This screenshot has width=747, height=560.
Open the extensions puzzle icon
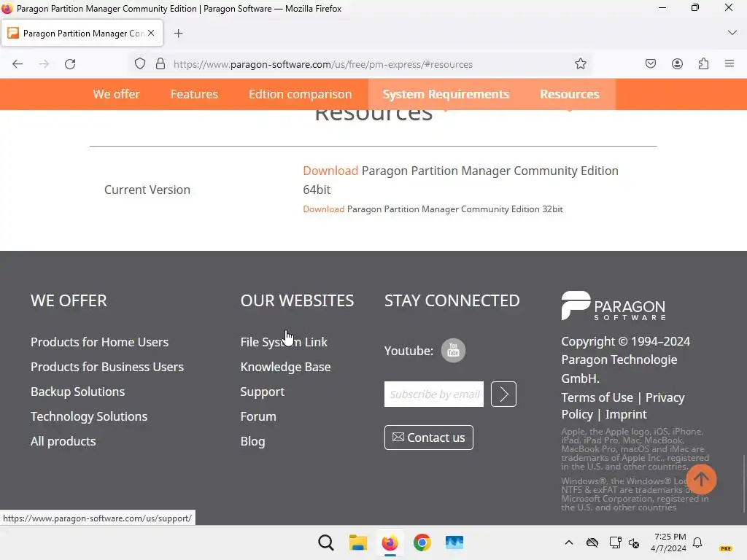tap(703, 64)
